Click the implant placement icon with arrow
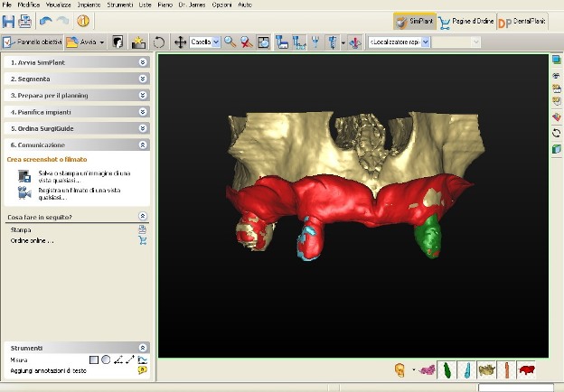This screenshot has width=564, height=392. point(332,42)
